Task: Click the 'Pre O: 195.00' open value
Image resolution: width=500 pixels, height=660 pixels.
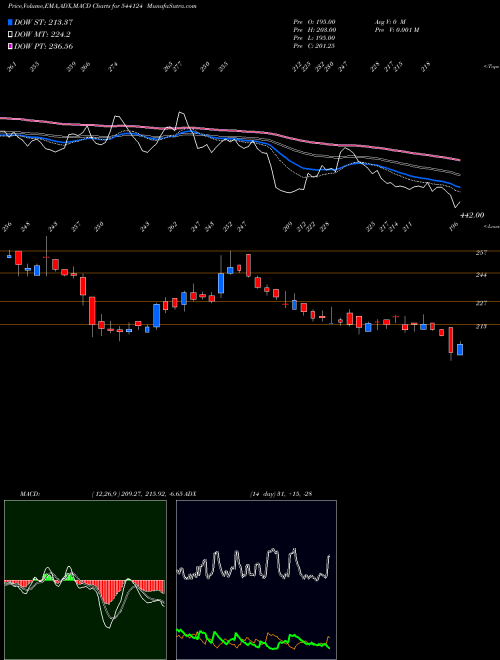Action: [x=314, y=22]
